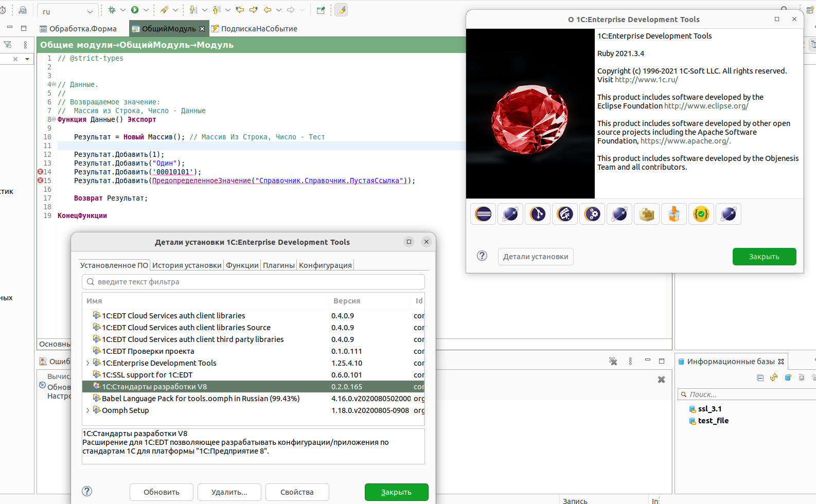Click the Свойства button
Screen dimensions: 816x504
pos(297,492)
